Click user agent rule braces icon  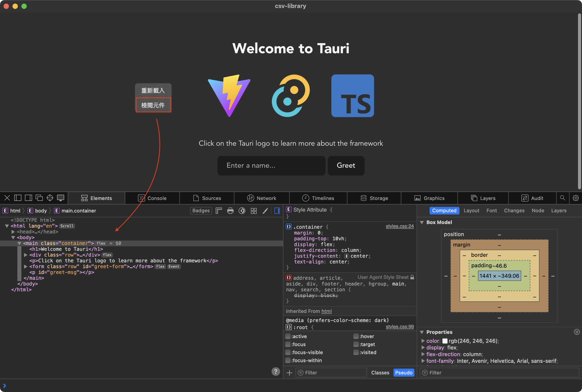point(289,278)
